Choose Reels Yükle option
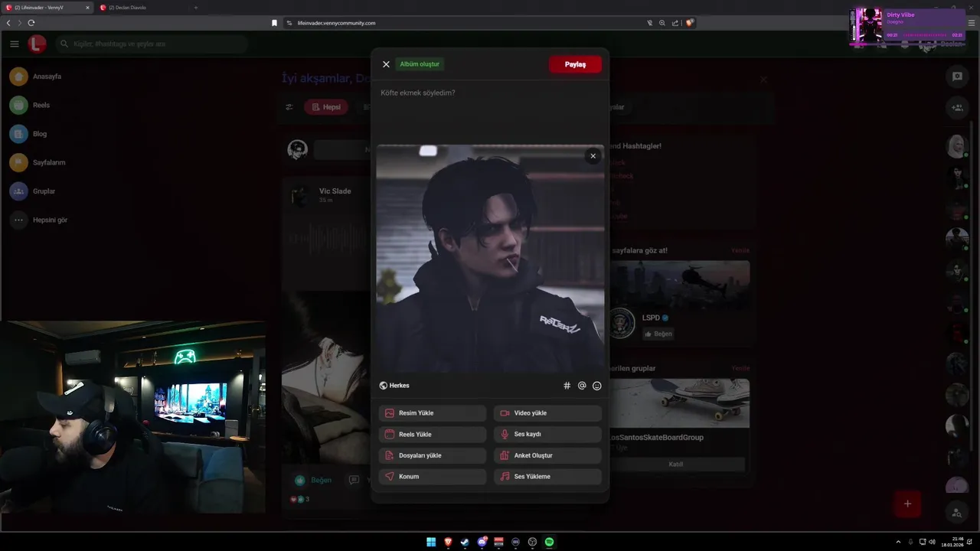Viewport: 980px width, 551px height. coord(433,434)
